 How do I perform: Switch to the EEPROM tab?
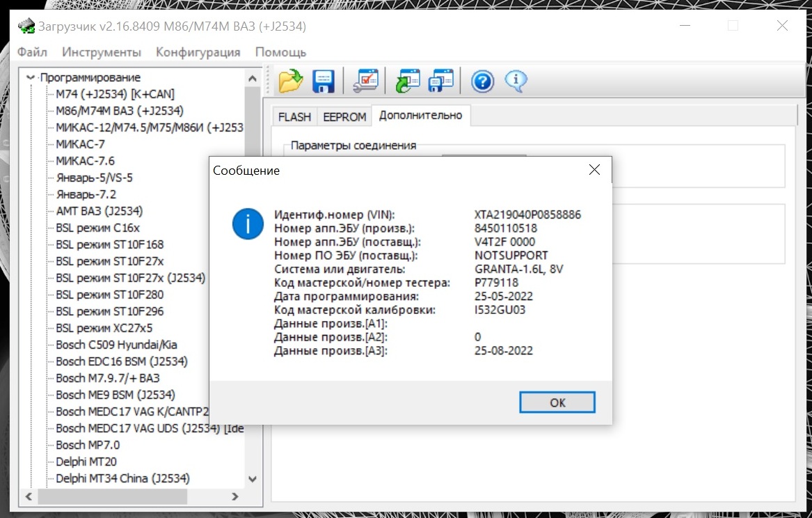click(344, 117)
